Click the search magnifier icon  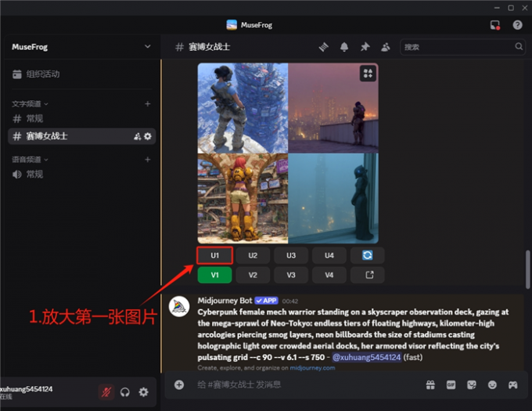pos(519,46)
